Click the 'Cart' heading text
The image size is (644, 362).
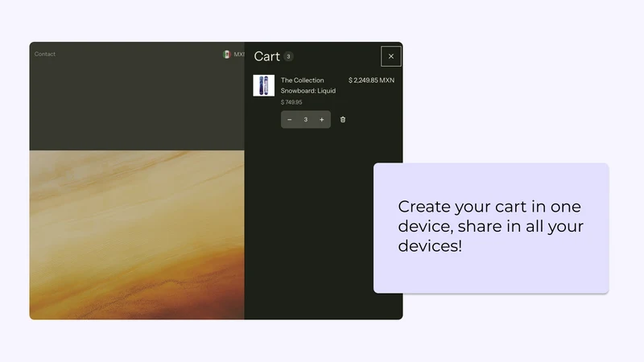point(267,56)
